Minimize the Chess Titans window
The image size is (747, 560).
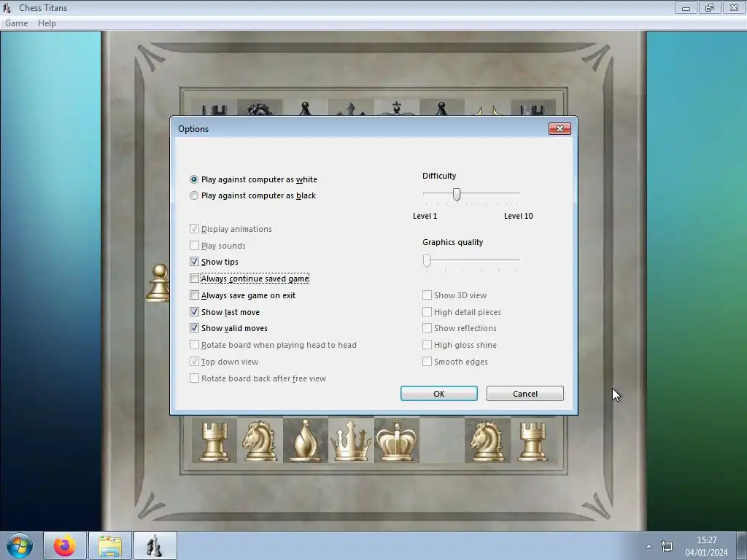(x=686, y=7)
